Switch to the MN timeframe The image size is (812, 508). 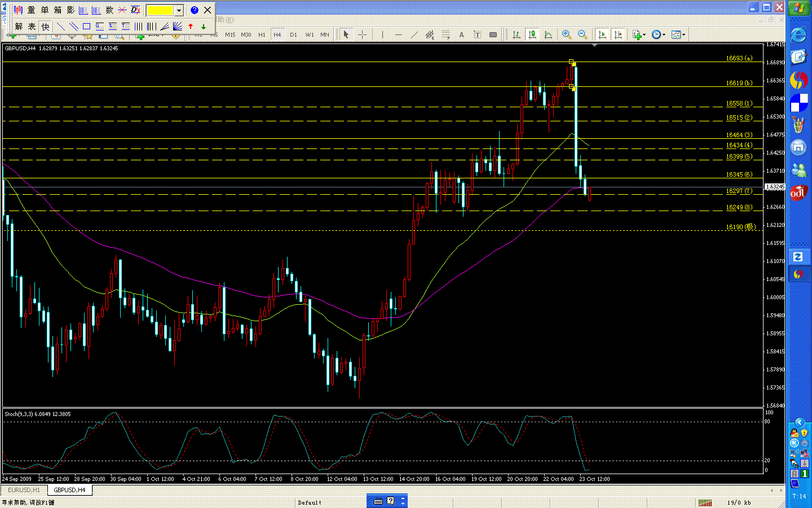[x=325, y=35]
